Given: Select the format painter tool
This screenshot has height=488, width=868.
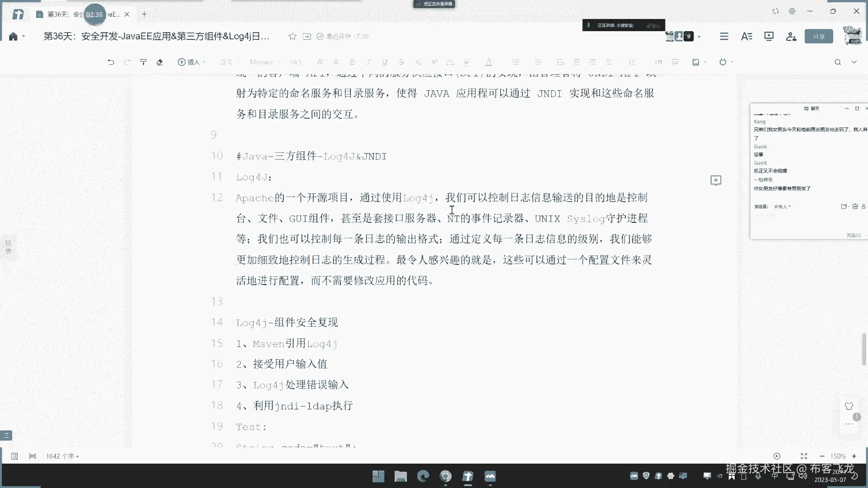Looking at the screenshot, I should pos(143,62).
